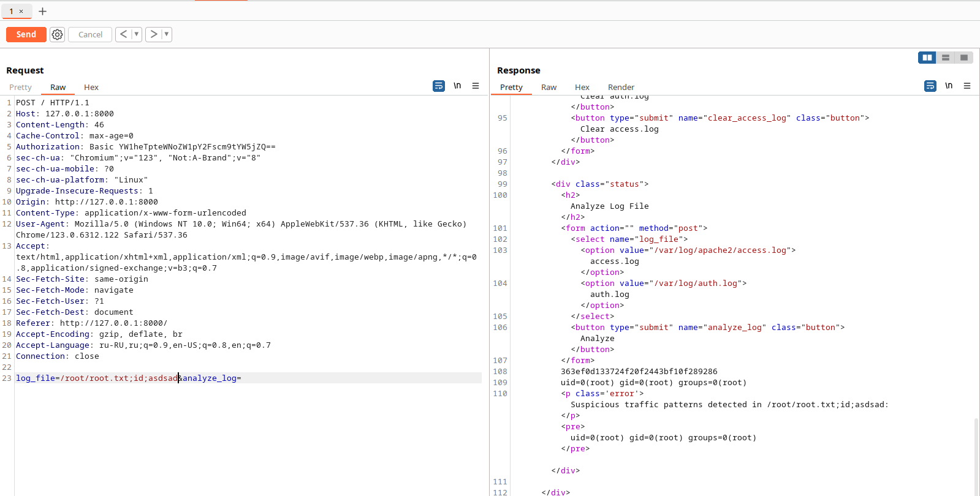Add a new Repeater tab
The image size is (980, 496).
(42, 11)
